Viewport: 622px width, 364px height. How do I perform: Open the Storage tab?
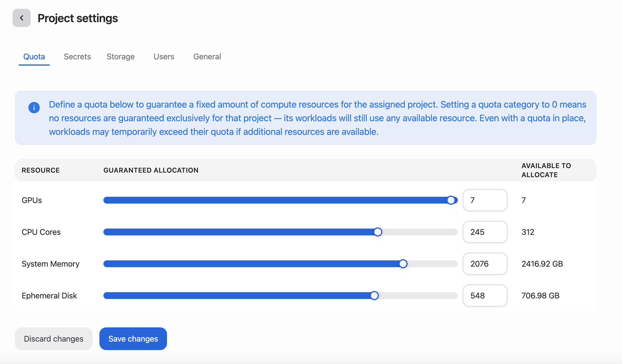(120, 57)
